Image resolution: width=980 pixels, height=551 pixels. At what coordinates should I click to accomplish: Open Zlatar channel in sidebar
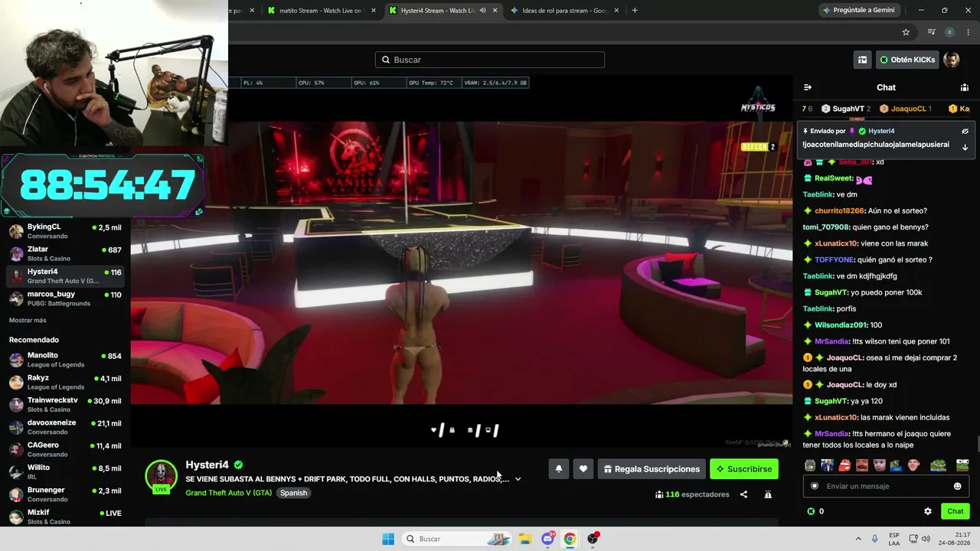click(65, 253)
